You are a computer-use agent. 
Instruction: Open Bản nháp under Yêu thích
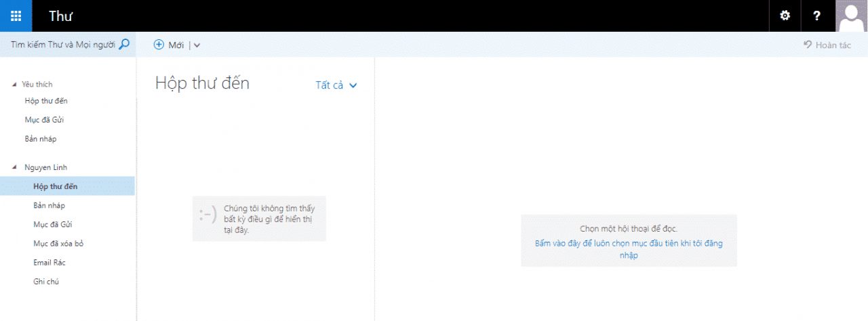pos(41,139)
